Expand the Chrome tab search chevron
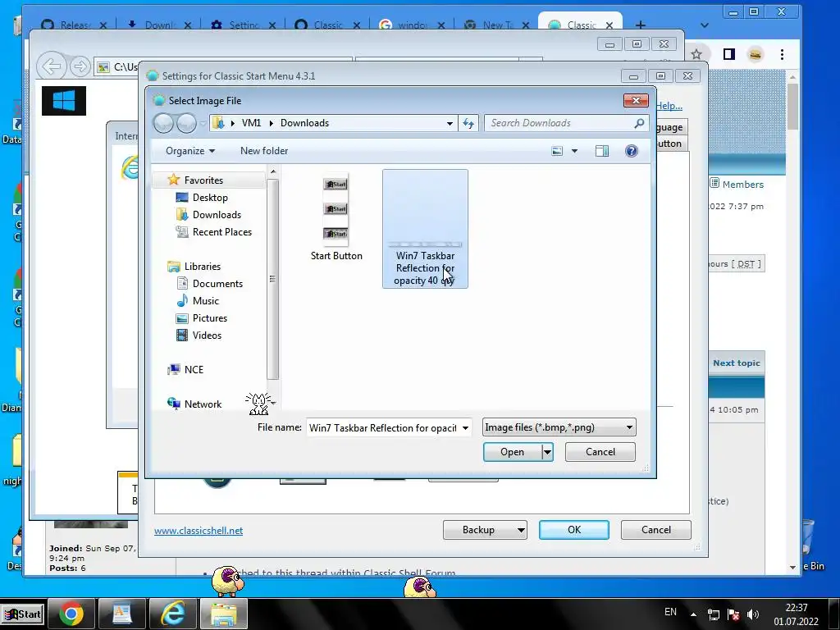This screenshot has width=840, height=630. (705, 25)
